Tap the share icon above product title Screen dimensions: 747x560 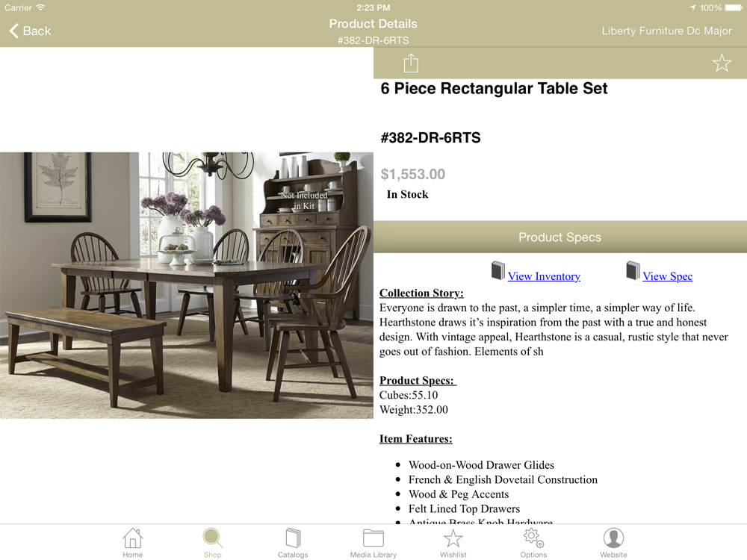[411, 63]
